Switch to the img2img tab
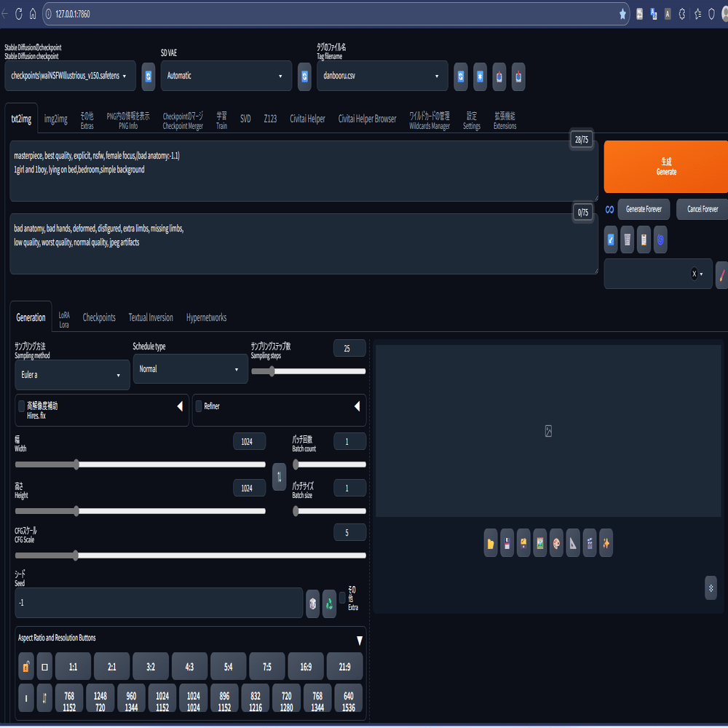728x728 pixels. pos(56,119)
